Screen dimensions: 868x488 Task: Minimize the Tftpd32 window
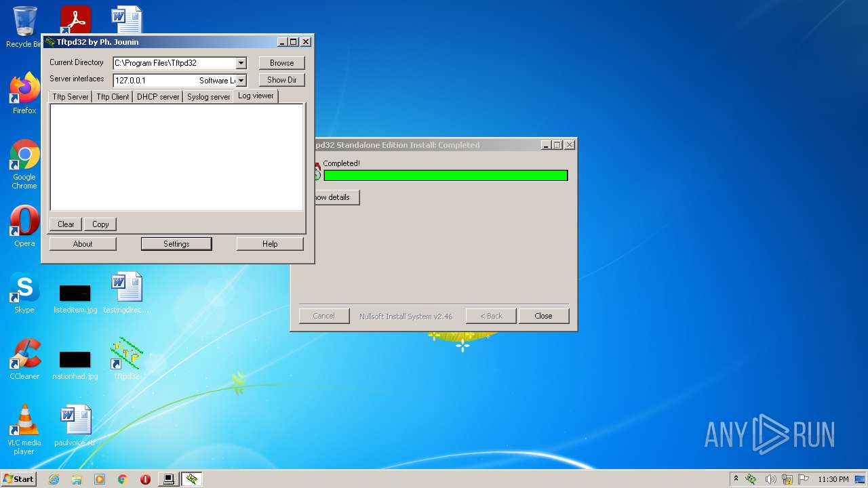[x=282, y=42]
